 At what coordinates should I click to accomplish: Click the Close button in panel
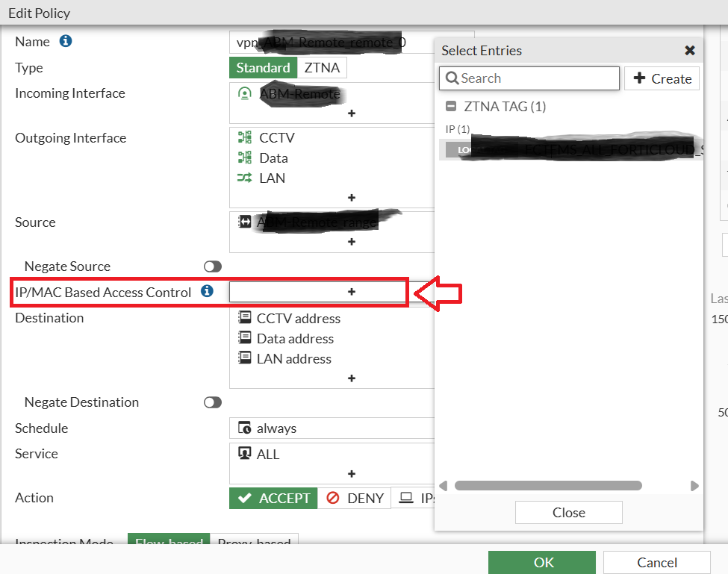pyautogui.click(x=569, y=512)
